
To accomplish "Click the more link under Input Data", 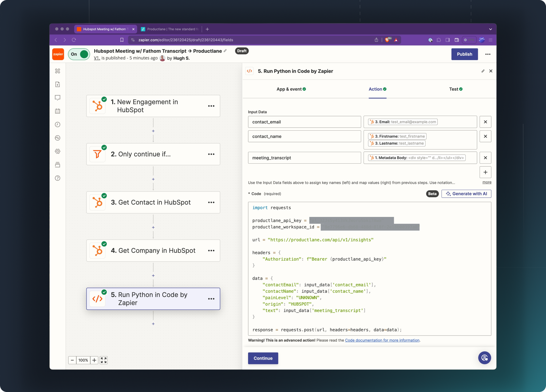I will (x=487, y=182).
